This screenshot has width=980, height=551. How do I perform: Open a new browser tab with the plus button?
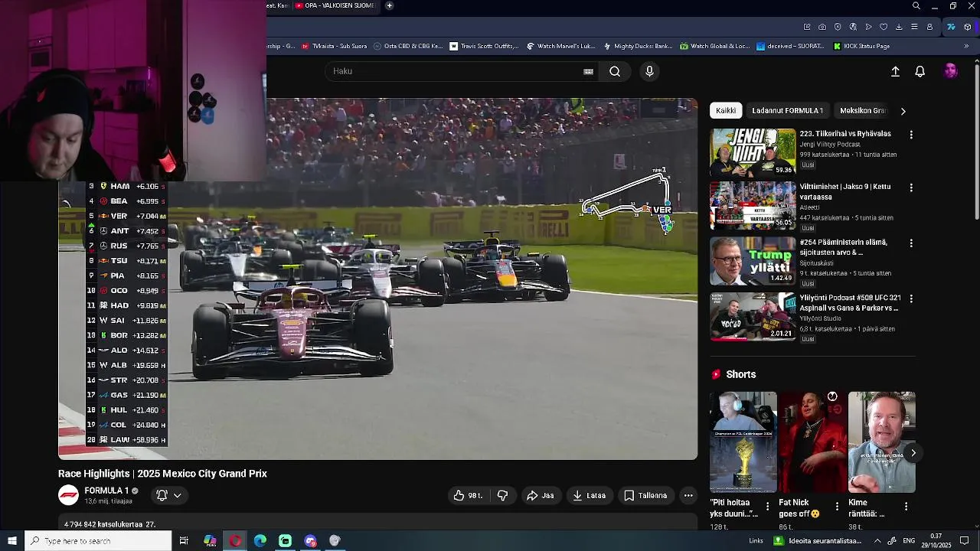point(389,6)
